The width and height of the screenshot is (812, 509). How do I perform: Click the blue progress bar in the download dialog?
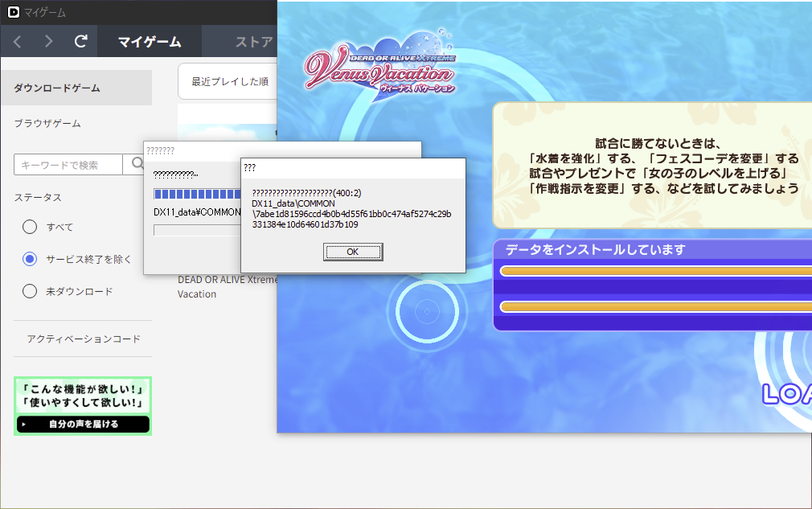197,194
